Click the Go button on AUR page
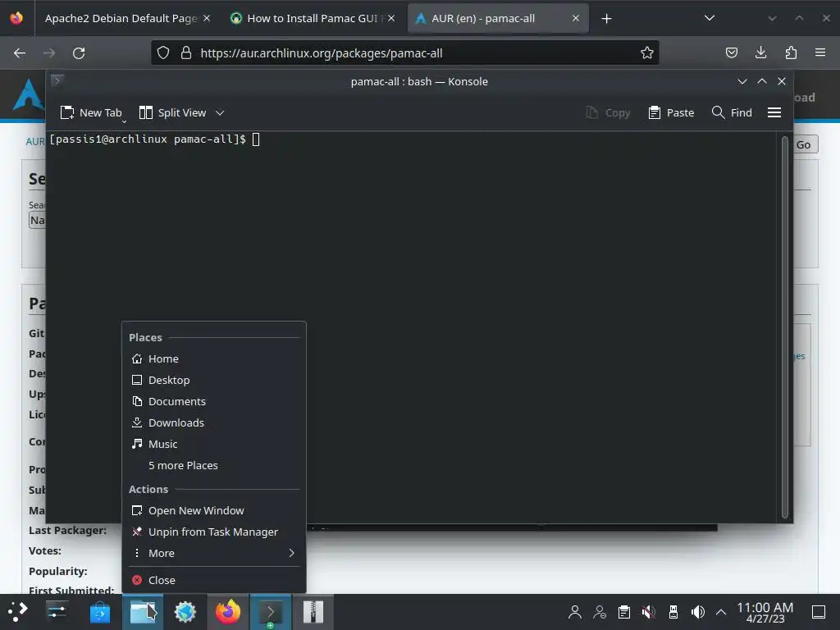Image resolution: width=840 pixels, height=630 pixels. coord(804,144)
